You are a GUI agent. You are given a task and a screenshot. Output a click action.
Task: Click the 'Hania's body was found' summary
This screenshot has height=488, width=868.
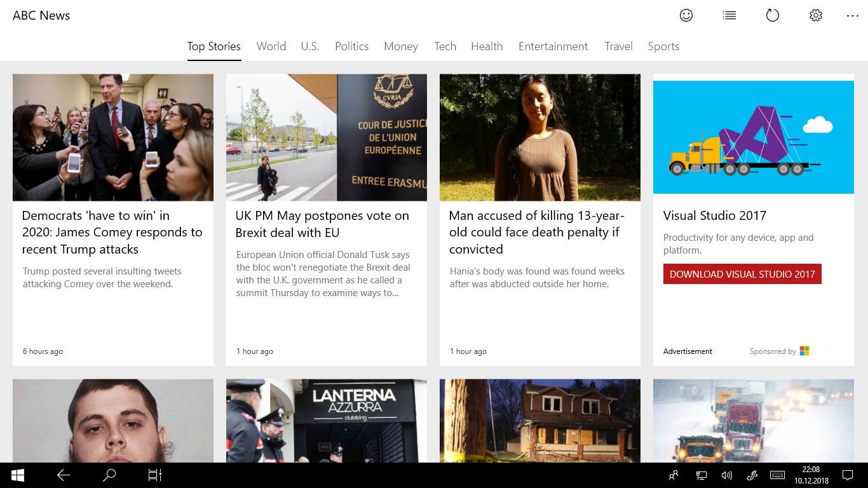[537, 278]
